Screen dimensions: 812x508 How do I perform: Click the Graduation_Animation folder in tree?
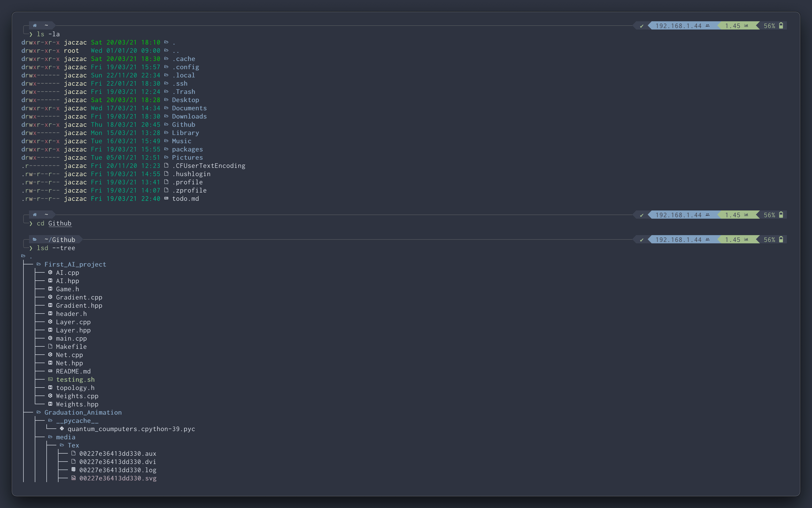[83, 412]
